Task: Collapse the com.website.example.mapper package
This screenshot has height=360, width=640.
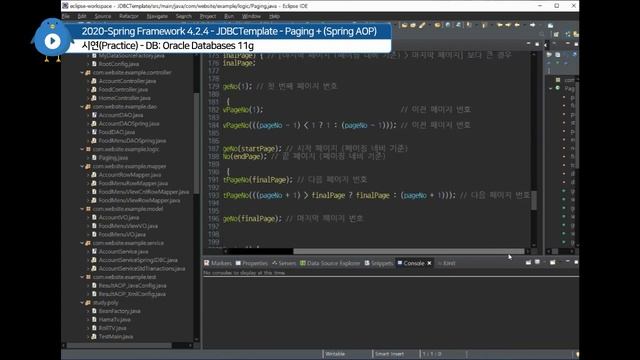Action: coord(82,166)
